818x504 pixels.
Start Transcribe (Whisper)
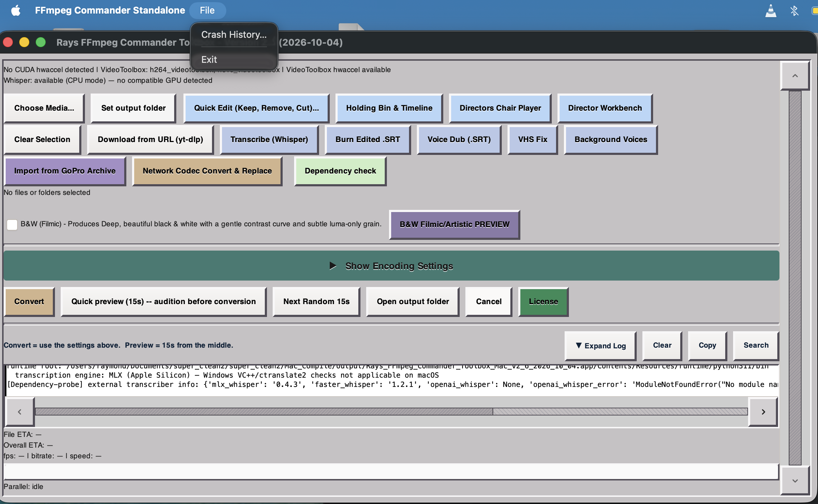point(269,140)
